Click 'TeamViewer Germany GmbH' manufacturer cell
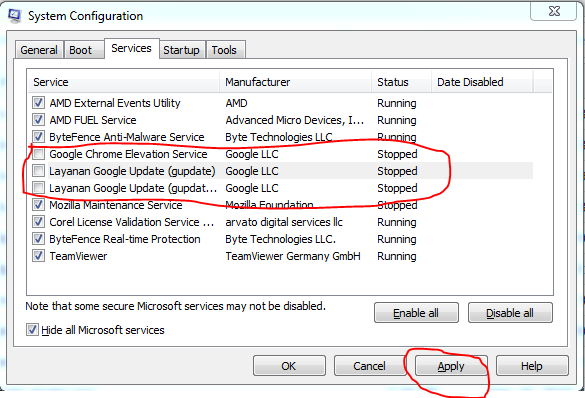The height and width of the screenshot is (398, 585). click(x=293, y=256)
